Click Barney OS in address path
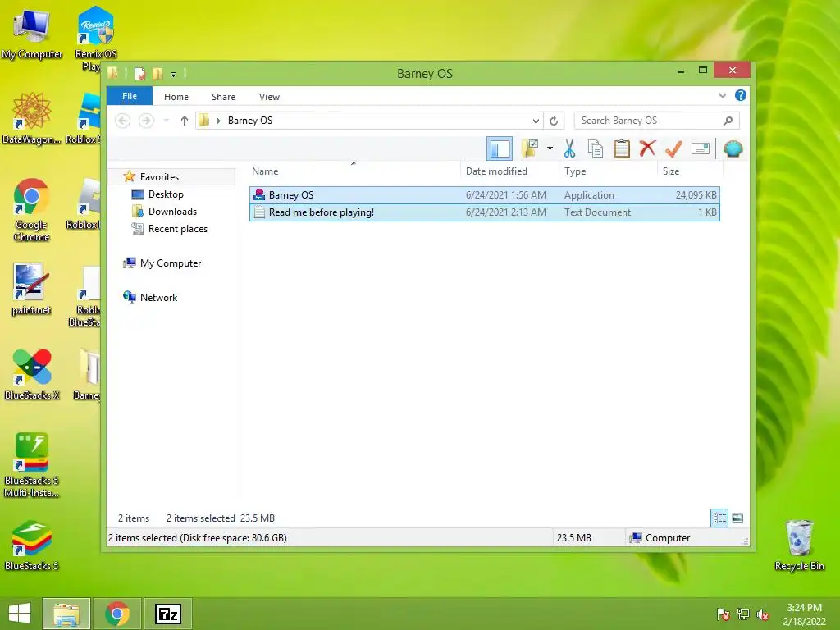Screen dimensions: 840x630 pyautogui.click(x=250, y=121)
